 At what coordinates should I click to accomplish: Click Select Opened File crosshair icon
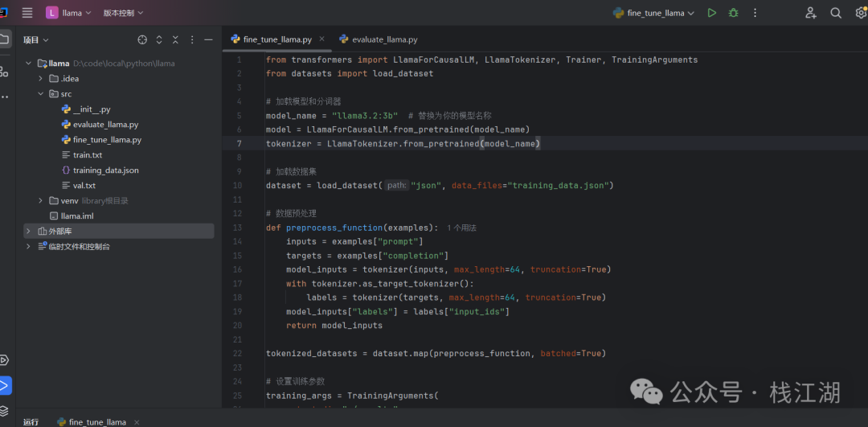(x=142, y=40)
